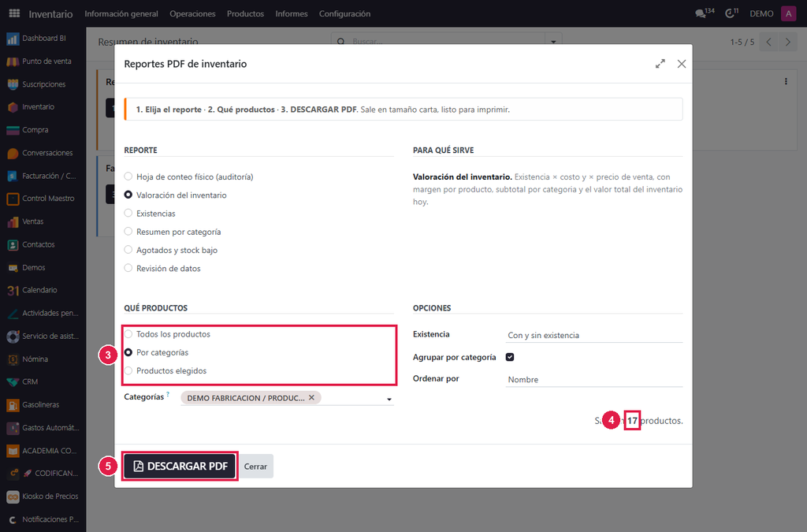Open Informes menu
This screenshot has height=532, width=807.
point(292,13)
